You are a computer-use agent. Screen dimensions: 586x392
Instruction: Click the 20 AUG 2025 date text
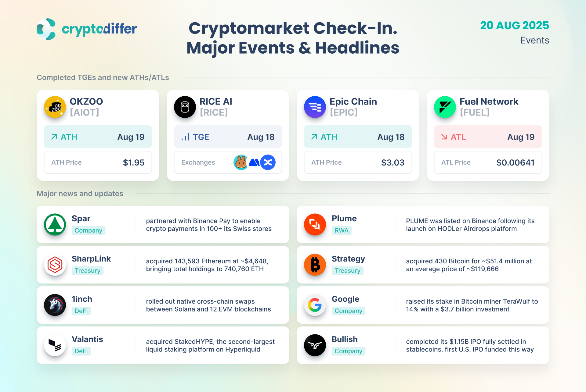click(515, 25)
